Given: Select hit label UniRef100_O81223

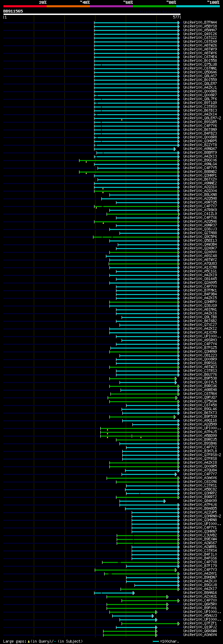Looking at the screenshot, I should tap(200, 356).
